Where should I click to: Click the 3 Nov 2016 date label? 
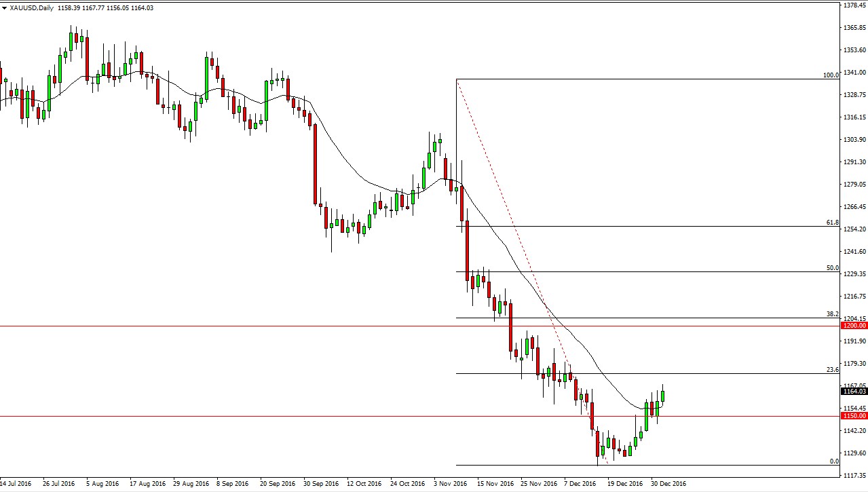pyautogui.click(x=451, y=484)
